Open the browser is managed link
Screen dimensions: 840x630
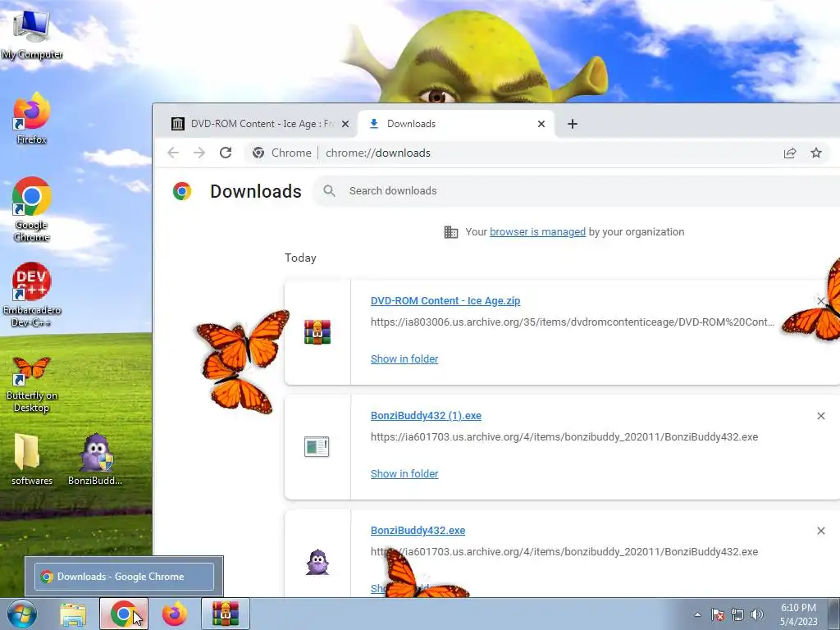pyautogui.click(x=537, y=232)
